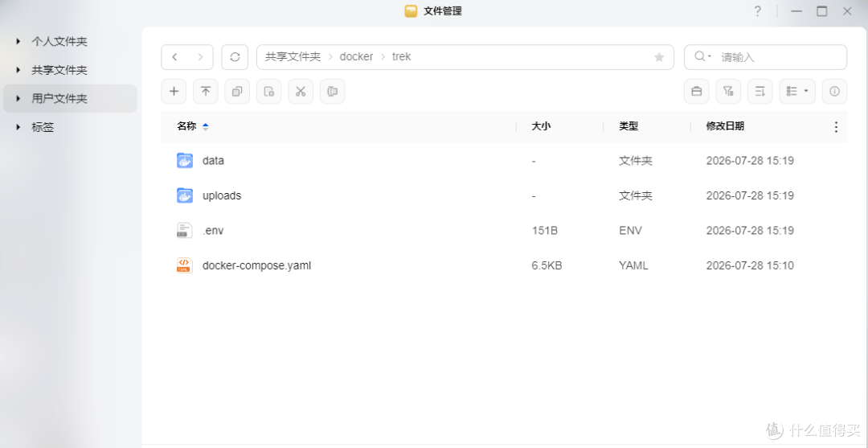Click the plus (new) toolbar button

point(174,92)
